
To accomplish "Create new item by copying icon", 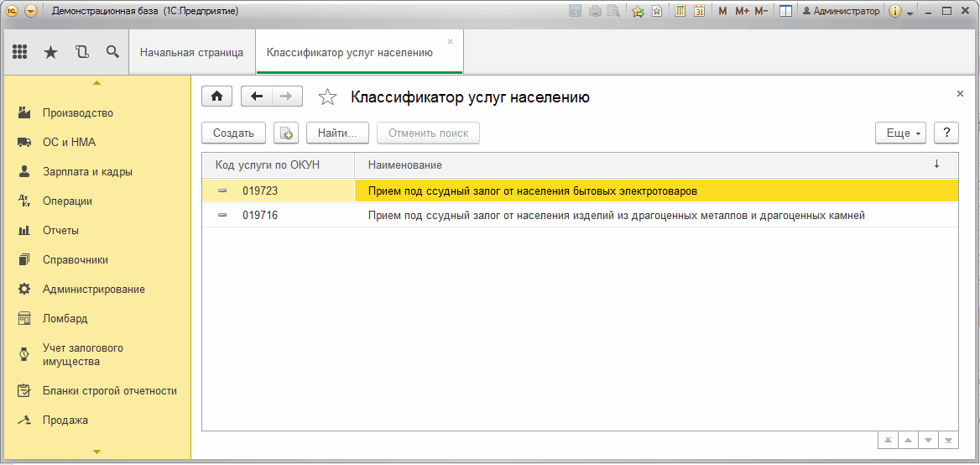I will 286,133.
